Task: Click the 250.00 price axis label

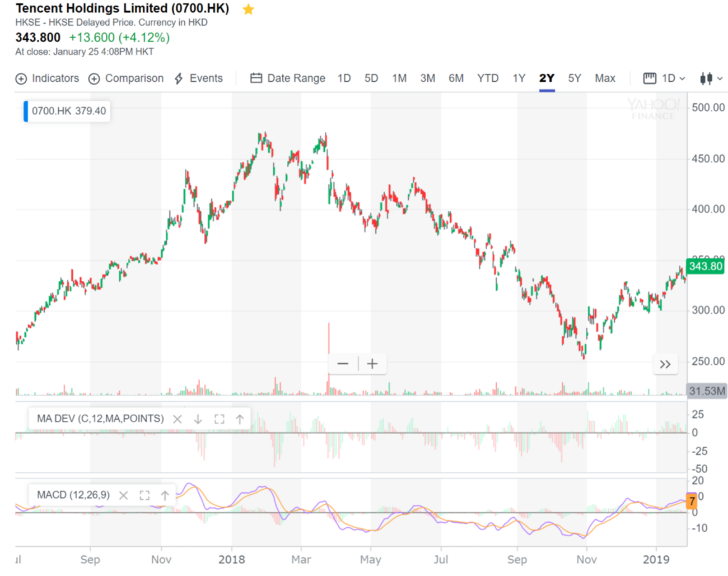Action: [x=708, y=361]
